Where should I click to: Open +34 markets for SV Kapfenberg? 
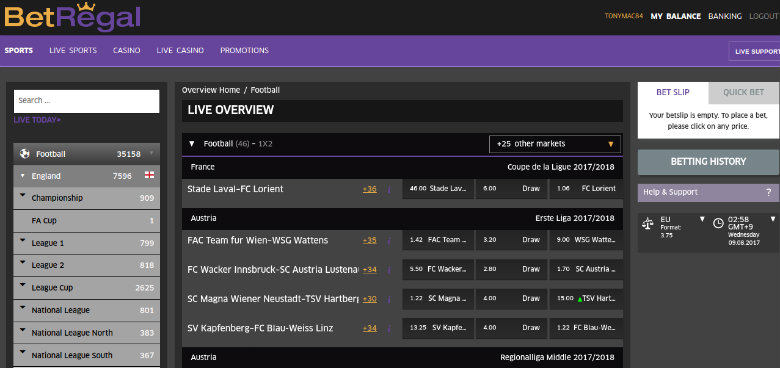[370, 328]
